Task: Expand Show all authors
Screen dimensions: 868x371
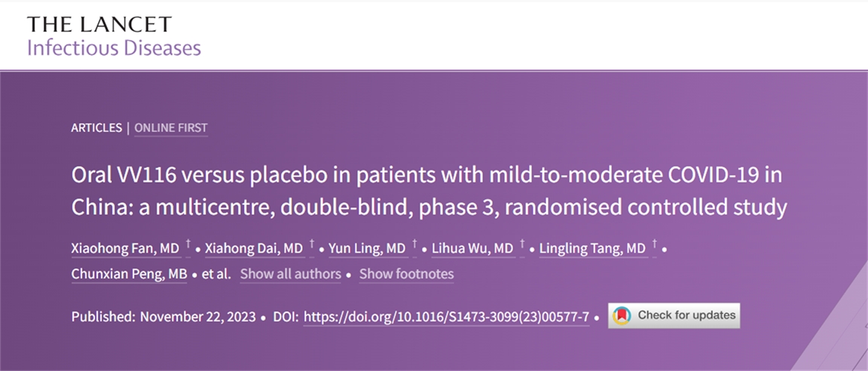Action: [290, 274]
